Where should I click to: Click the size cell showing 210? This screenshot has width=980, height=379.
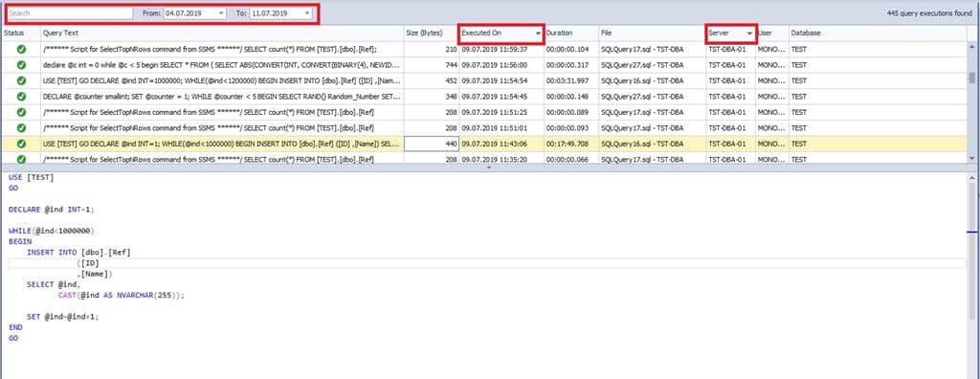click(x=432, y=50)
